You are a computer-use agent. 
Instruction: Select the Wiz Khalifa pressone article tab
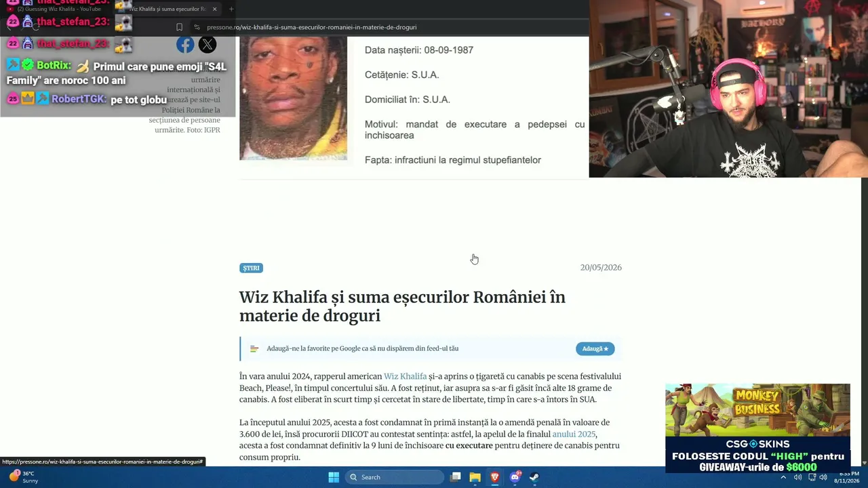point(166,9)
